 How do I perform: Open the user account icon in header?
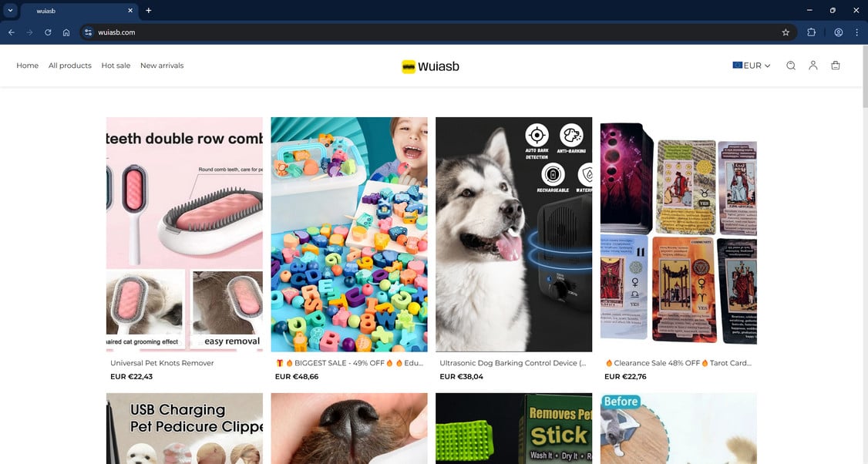[x=812, y=66]
